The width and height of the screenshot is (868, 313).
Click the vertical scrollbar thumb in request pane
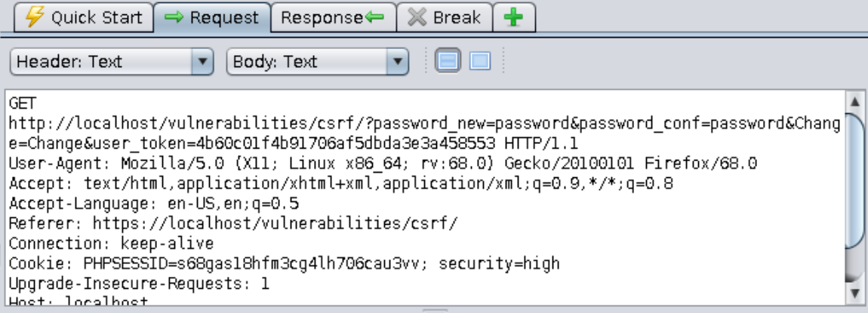(x=855, y=181)
